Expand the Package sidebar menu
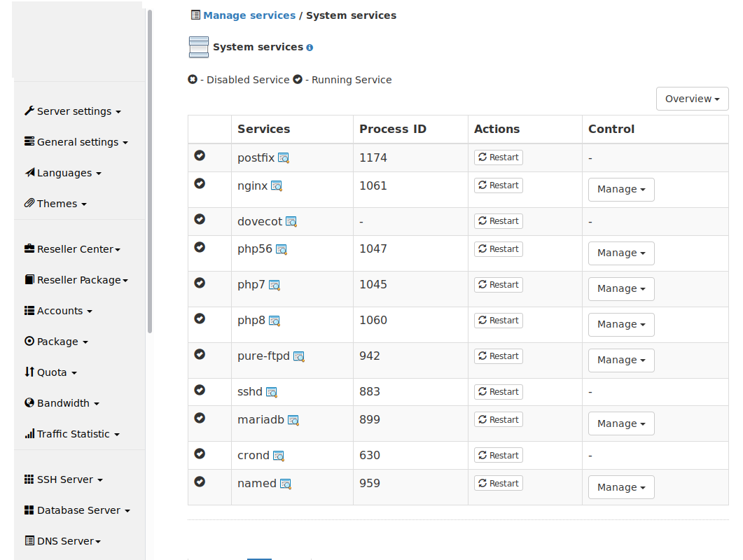Screen dimensions: 743x560 click(57, 342)
